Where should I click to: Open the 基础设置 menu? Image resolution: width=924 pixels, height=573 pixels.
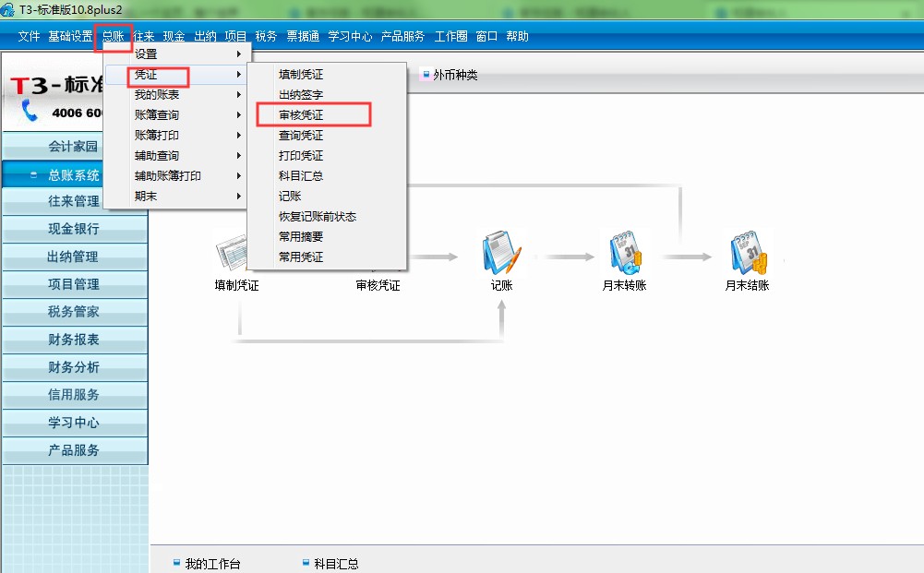pos(70,37)
